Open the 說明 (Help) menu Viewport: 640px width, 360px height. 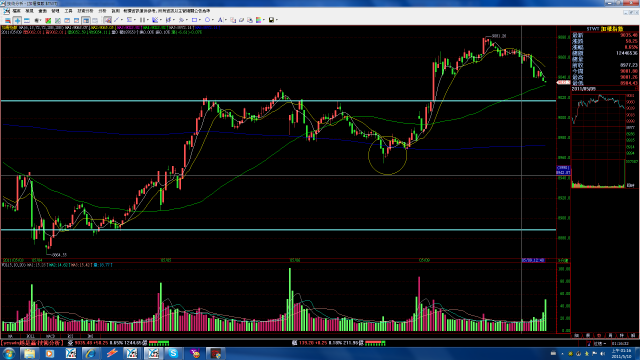pos(116,11)
